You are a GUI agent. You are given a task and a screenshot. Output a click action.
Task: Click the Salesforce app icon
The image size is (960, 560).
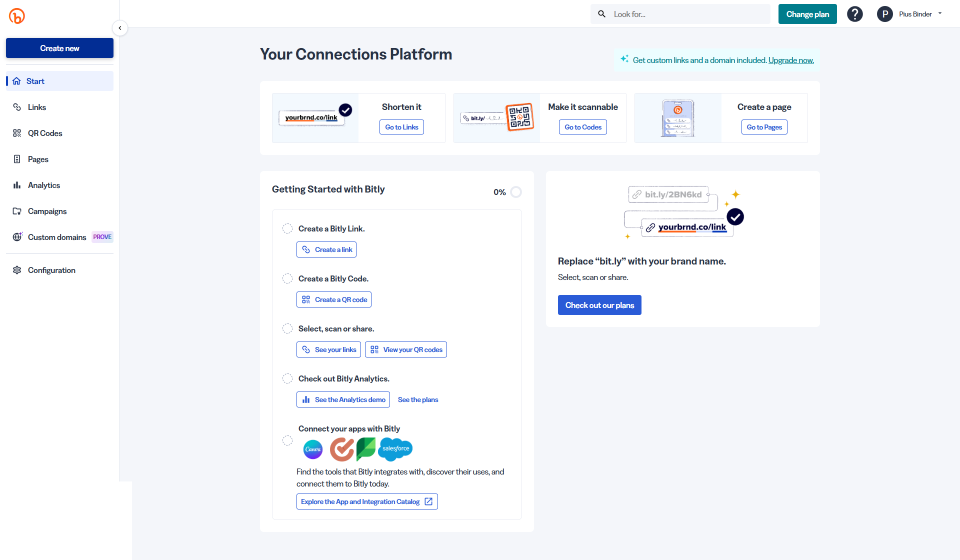pyautogui.click(x=396, y=449)
